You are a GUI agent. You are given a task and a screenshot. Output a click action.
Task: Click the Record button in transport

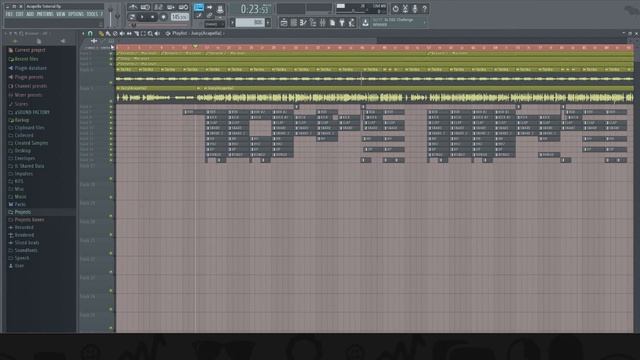point(164,17)
